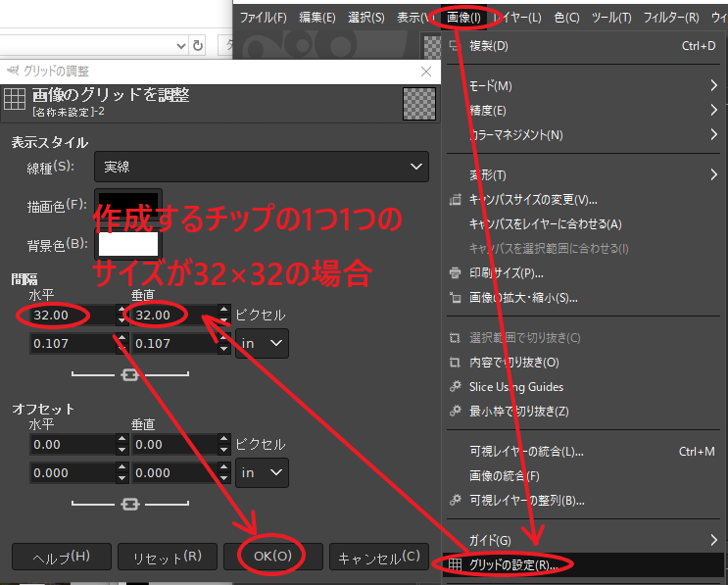Click the duplicate icon beside 複製(D)
Image resolution: width=728 pixels, height=585 pixels.
454,45
